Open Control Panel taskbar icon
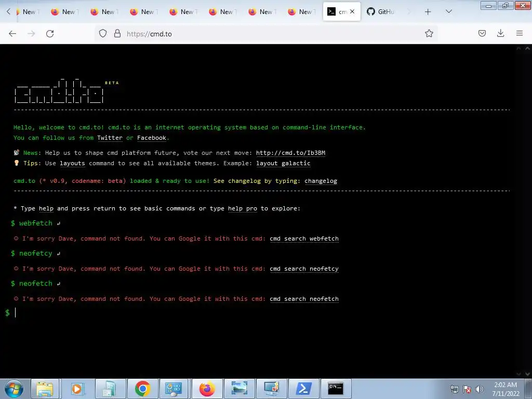The image size is (532, 399). tap(174, 389)
